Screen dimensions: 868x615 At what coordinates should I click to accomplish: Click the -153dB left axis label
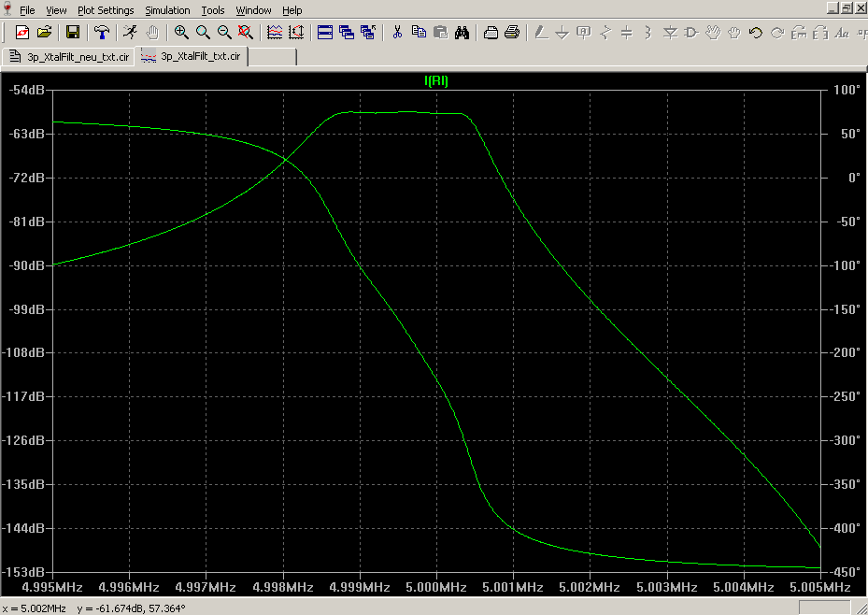tap(23, 572)
